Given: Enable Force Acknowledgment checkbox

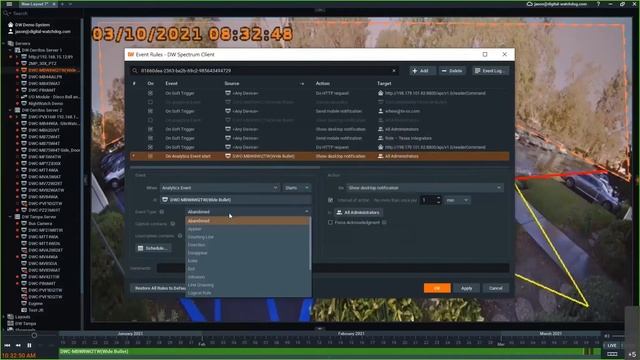Looking at the screenshot, I should tap(330, 222).
